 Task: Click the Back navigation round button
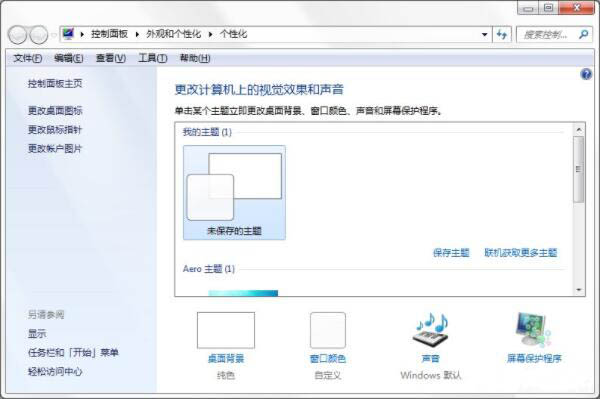tap(18, 35)
